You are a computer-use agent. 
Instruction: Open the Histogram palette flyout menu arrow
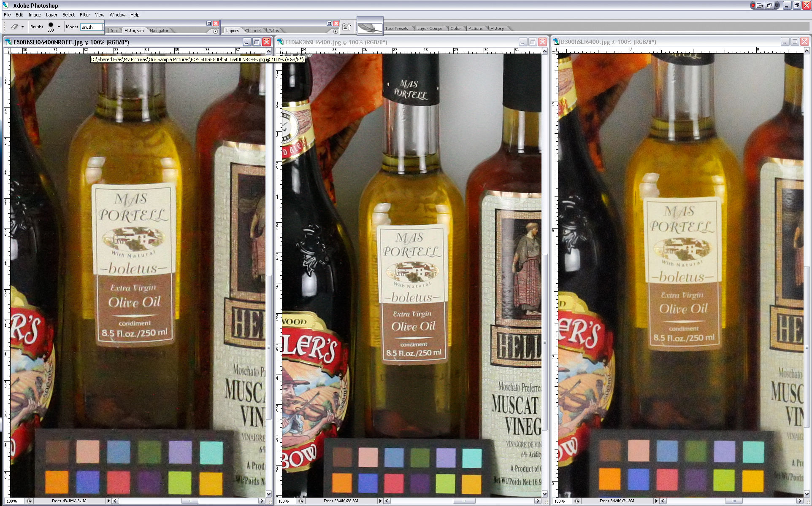coord(215,31)
